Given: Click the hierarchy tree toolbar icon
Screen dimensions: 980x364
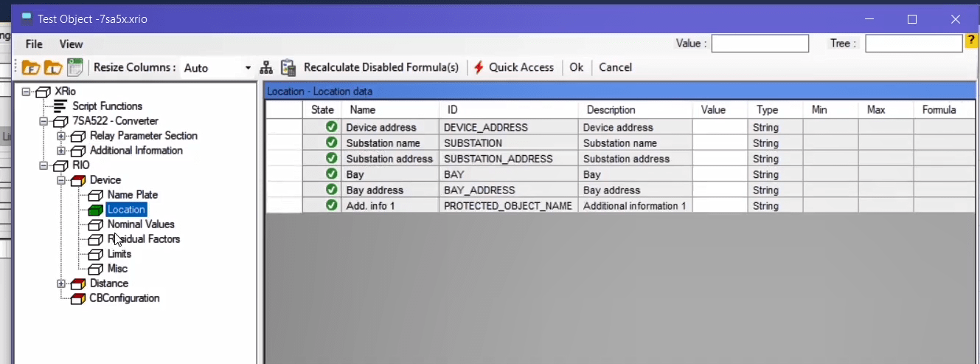Looking at the screenshot, I should 266,68.
